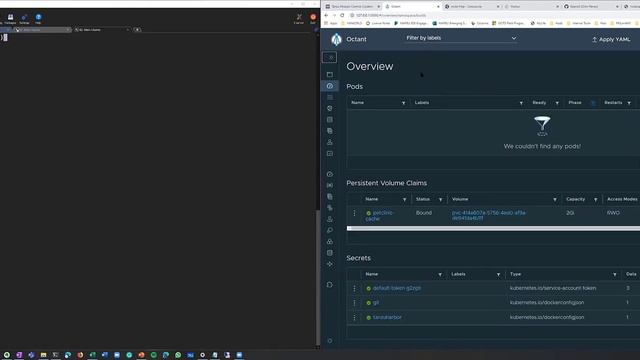
Task: Click the browser Back arrow
Action: (x=326, y=16)
